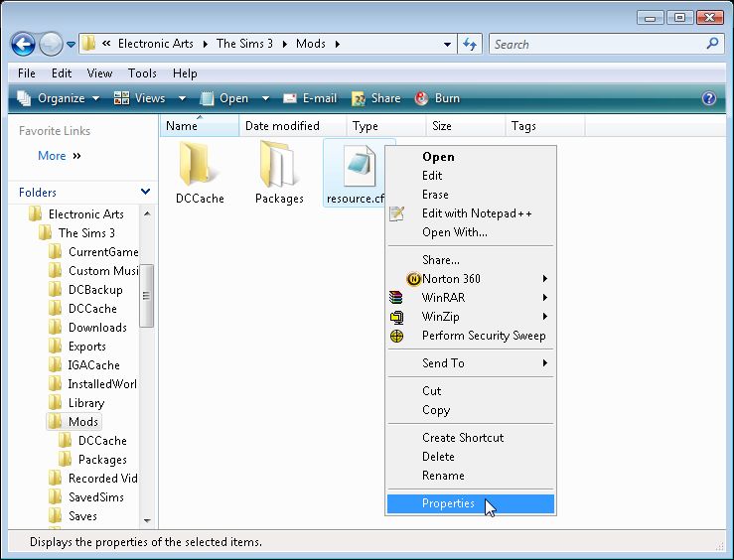Click the folder tree scroll down arrow
The height and width of the screenshot is (560, 734).
tap(147, 520)
